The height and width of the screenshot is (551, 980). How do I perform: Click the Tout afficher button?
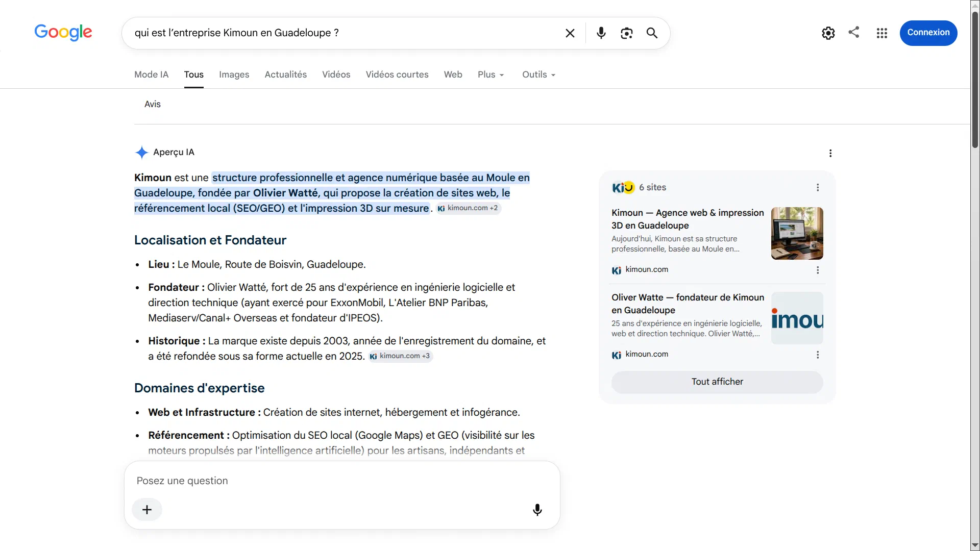pyautogui.click(x=717, y=382)
